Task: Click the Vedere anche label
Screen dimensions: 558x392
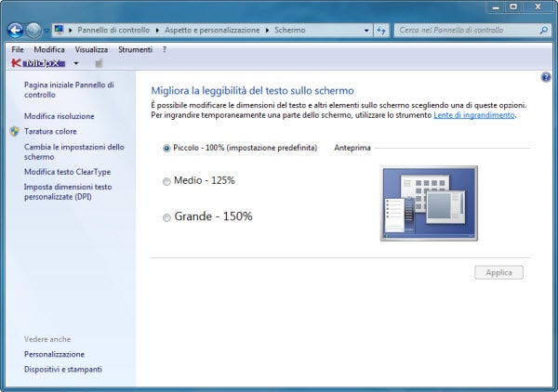Action: coord(47,339)
